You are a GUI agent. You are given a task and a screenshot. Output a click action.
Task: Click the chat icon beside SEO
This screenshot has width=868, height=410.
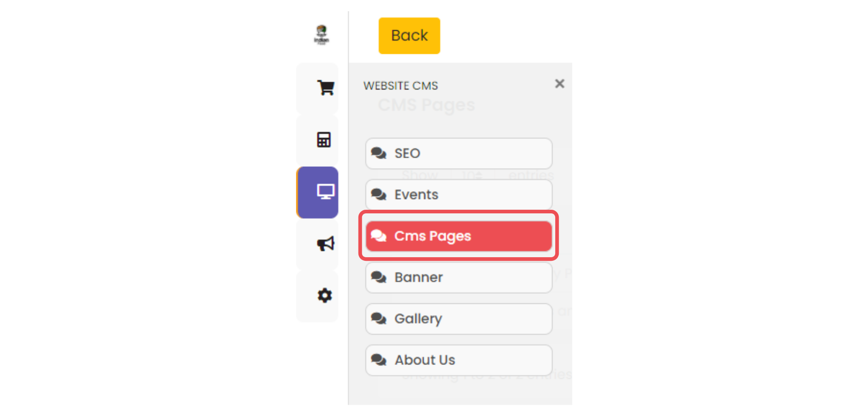(378, 154)
